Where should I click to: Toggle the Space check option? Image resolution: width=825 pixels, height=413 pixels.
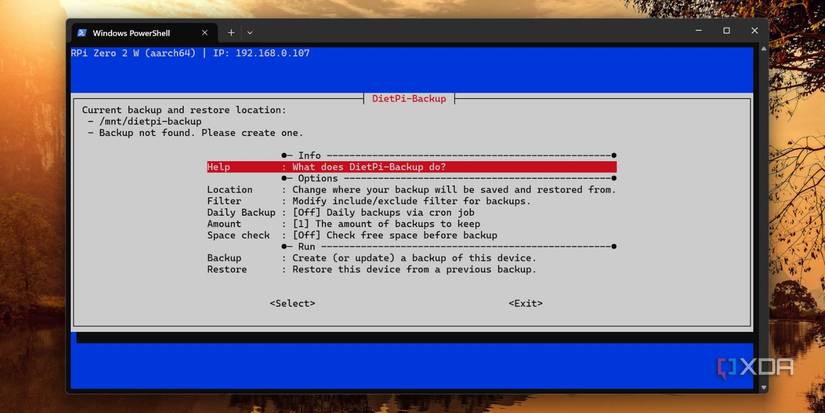click(x=352, y=235)
